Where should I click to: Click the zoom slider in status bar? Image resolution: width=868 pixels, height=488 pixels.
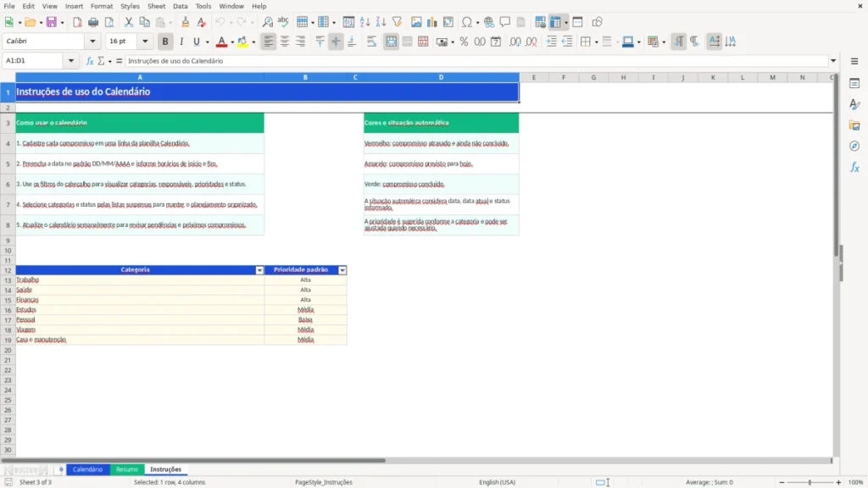click(810, 482)
